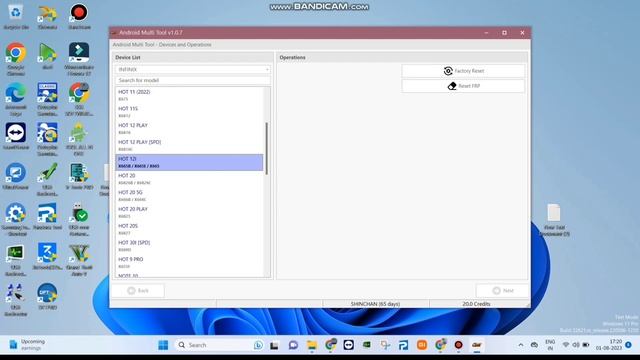Select the Microsoft Edge desktop shortcut
640x360 pixels.
[x=16, y=100]
